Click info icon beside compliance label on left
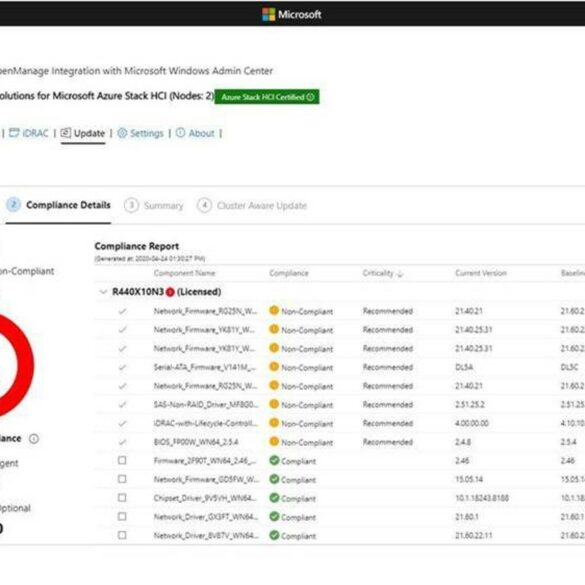 pyautogui.click(x=34, y=438)
